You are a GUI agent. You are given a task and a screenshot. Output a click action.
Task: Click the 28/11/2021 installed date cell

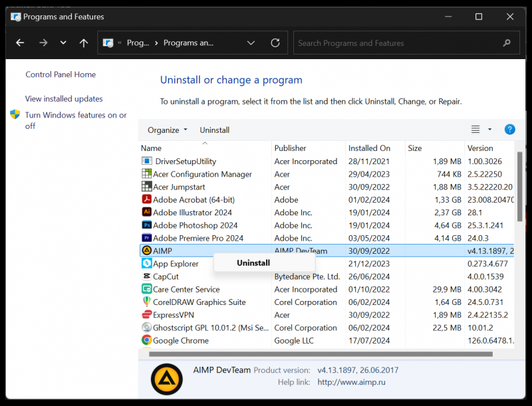369,161
